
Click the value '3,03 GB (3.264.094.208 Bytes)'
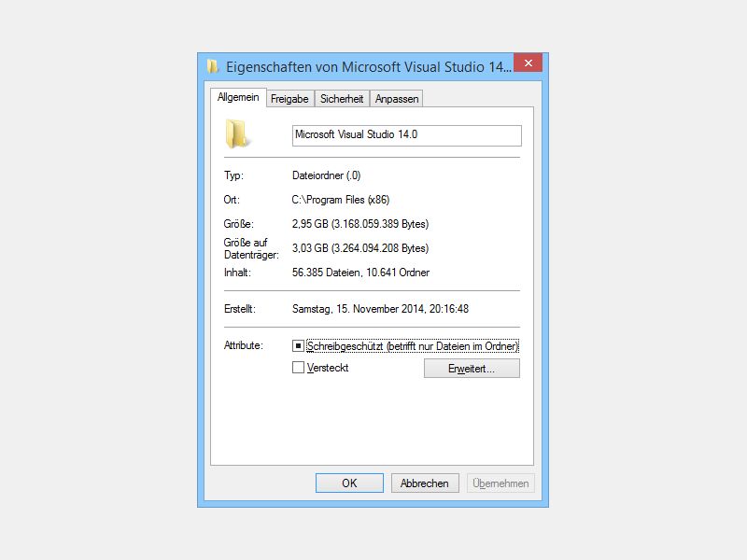pos(360,248)
